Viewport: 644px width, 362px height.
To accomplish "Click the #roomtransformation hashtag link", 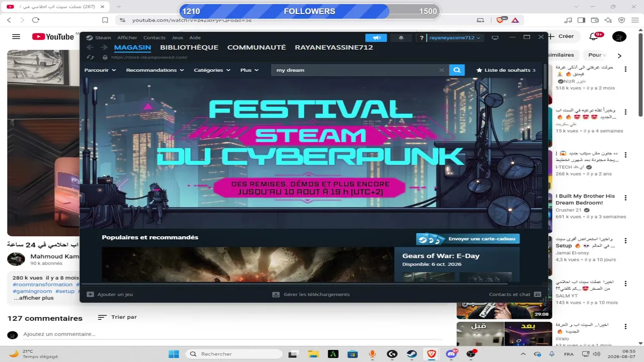I will [43, 285].
